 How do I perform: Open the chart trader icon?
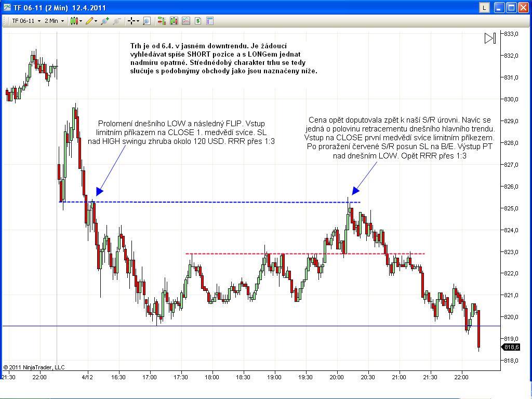pyautogui.click(x=162, y=21)
